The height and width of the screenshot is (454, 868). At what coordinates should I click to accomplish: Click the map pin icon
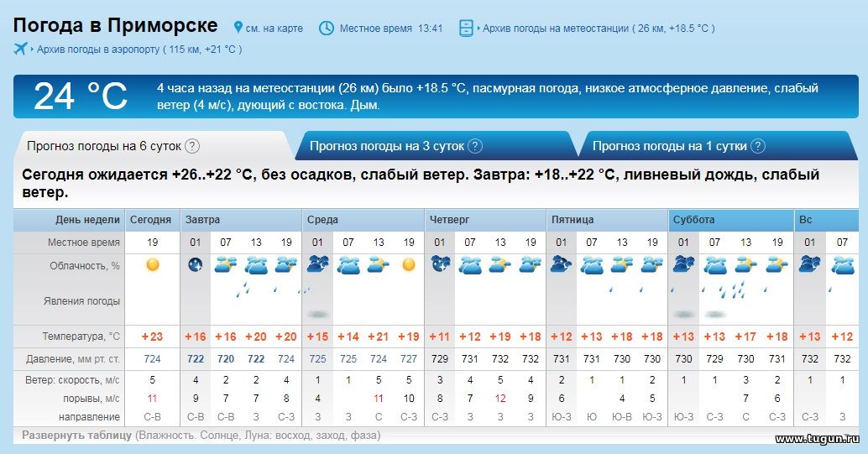[238, 27]
